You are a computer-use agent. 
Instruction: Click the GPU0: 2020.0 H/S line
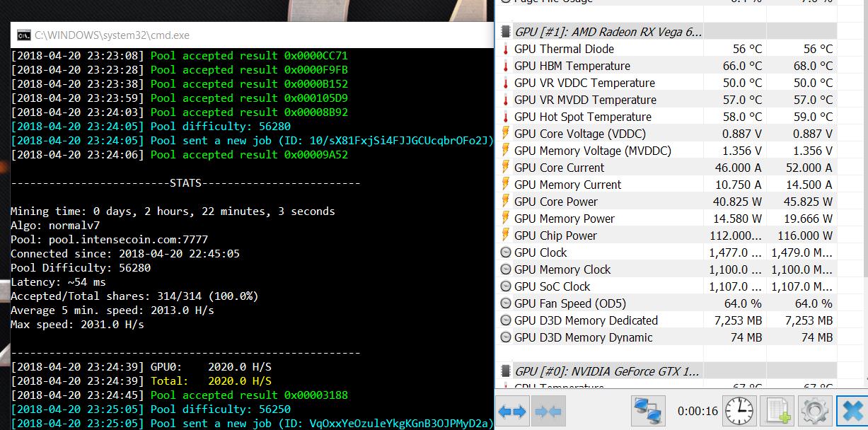[x=141, y=367]
